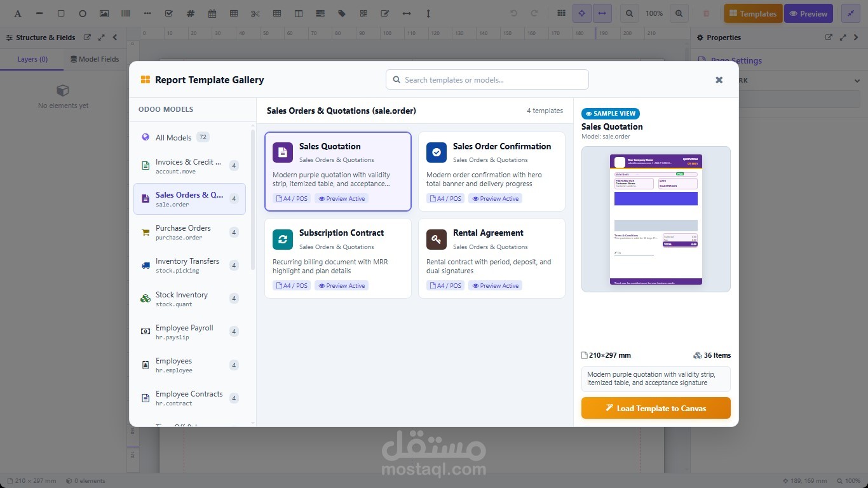Click the 100% zoom level value

click(654, 13)
